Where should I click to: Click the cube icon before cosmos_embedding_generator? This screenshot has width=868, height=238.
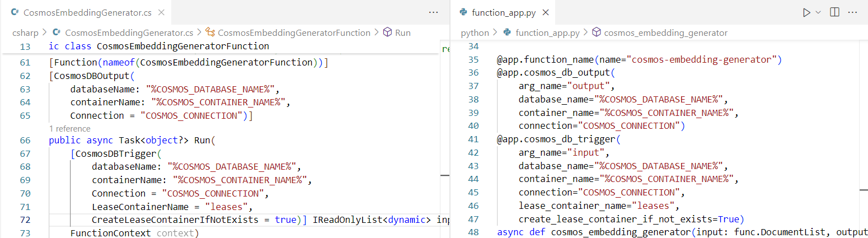click(597, 32)
